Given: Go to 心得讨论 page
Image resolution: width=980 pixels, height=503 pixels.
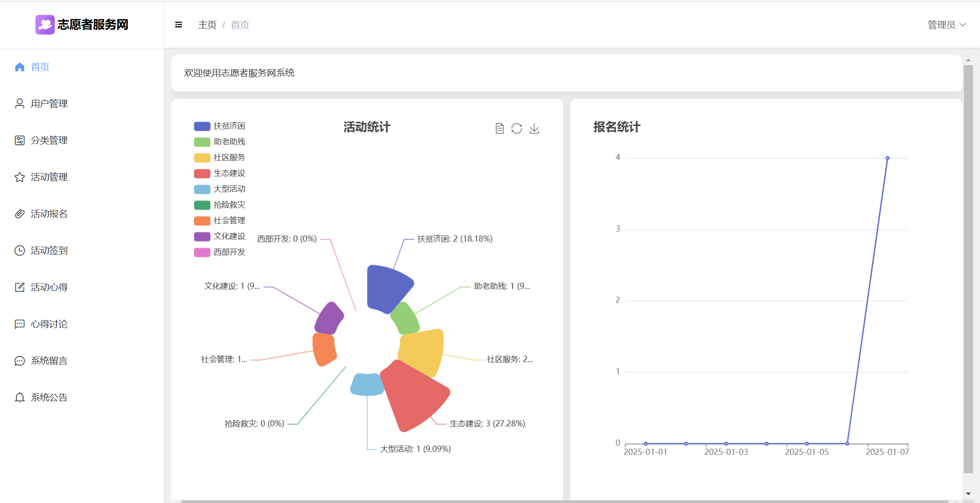Looking at the screenshot, I should (x=49, y=324).
